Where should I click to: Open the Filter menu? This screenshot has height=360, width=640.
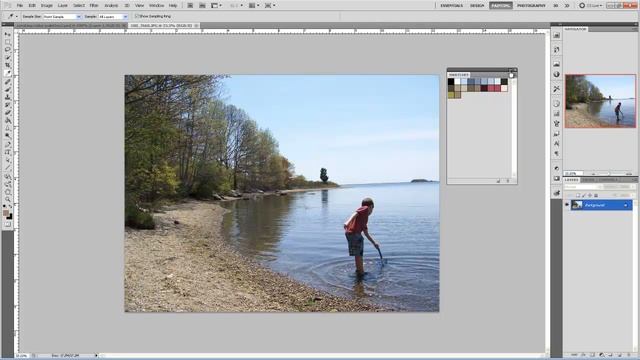pyautogui.click(x=94, y=6)
